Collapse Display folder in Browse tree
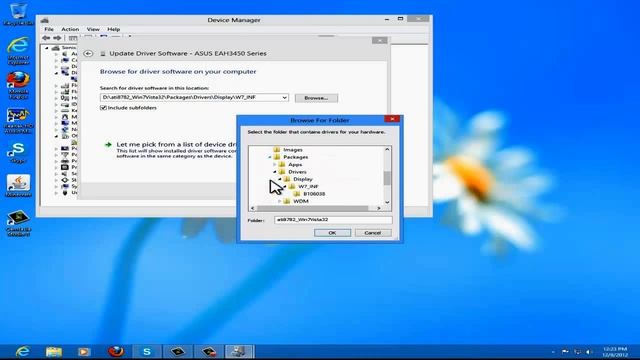640x360 pixels. coord(280,179)
